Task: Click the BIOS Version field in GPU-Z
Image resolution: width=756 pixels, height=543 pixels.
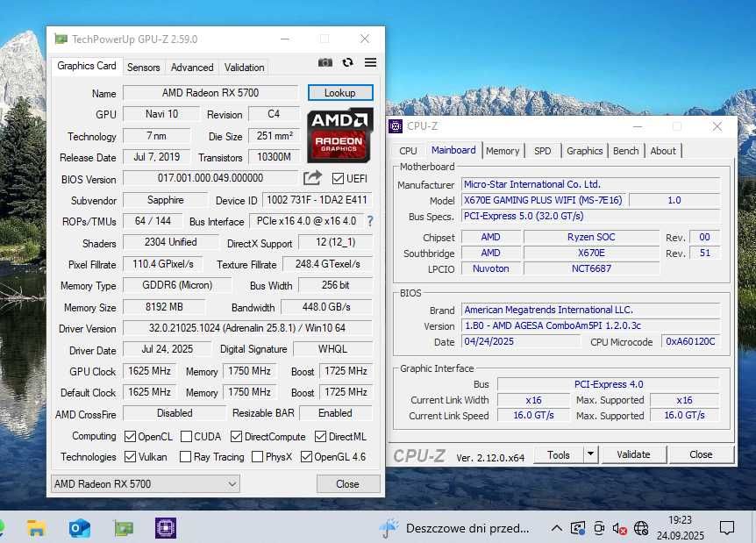Action: pyautogui.click(x=210, y=178)
